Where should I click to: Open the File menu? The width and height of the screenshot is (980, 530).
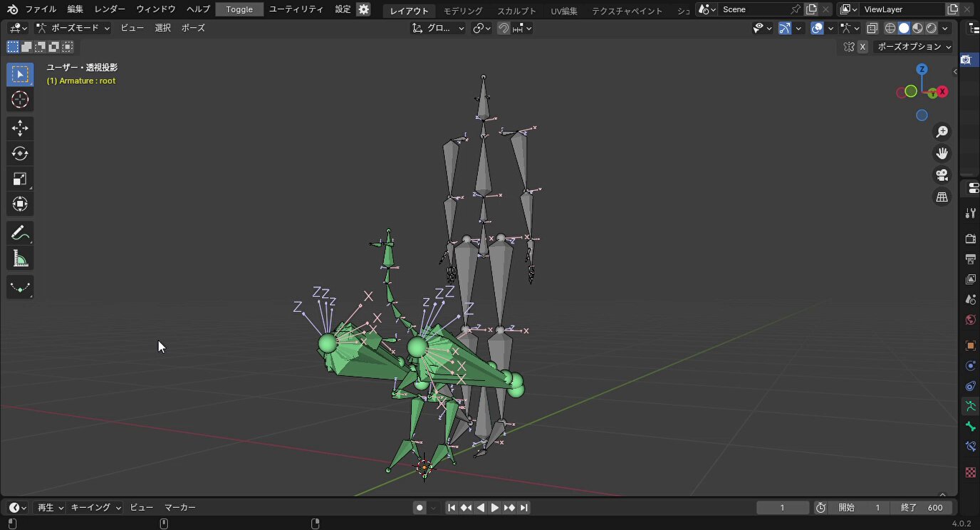pos(41,9)
